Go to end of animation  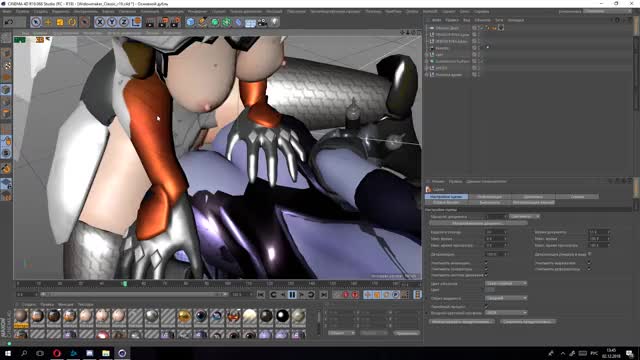(324, 294)
